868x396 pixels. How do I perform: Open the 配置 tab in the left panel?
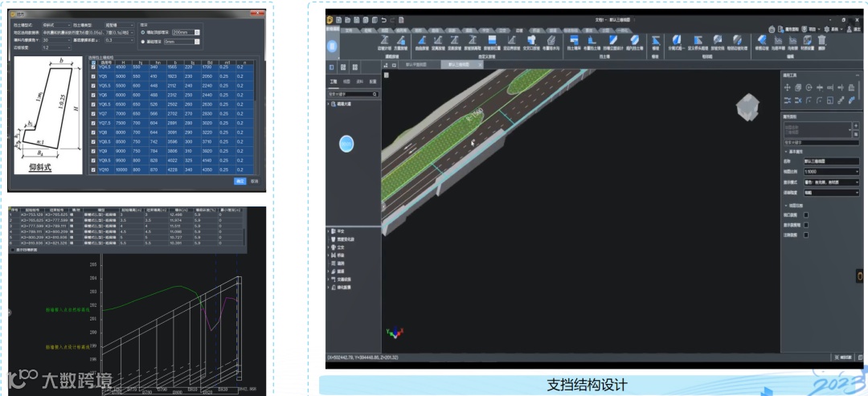click(373, 81)
